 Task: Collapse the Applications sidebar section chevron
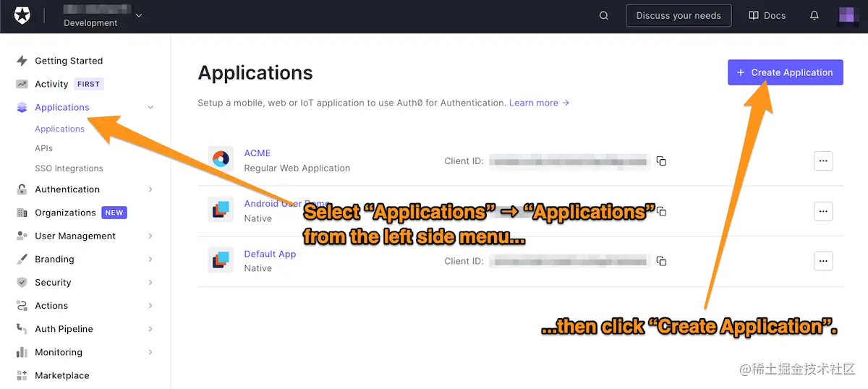150,107
